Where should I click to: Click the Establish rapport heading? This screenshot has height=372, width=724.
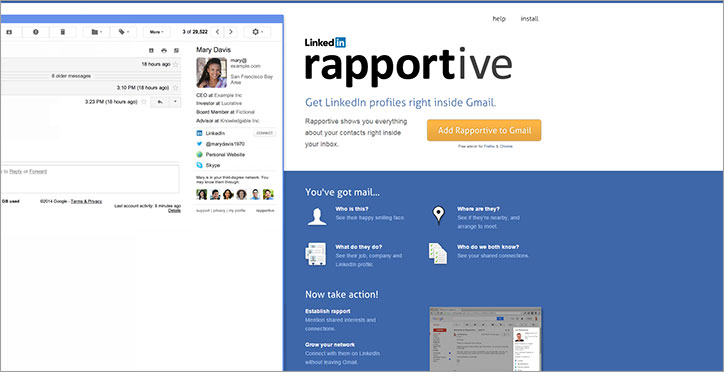point(327,311)
